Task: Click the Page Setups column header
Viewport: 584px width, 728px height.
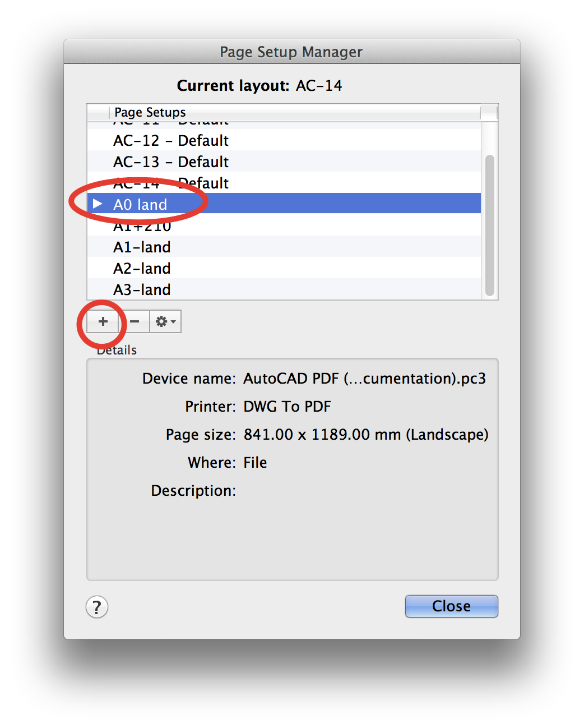Action: [150, 112]
